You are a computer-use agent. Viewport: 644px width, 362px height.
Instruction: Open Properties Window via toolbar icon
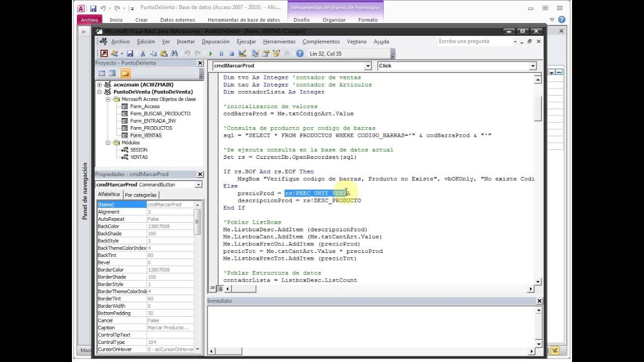click(266, 53)
